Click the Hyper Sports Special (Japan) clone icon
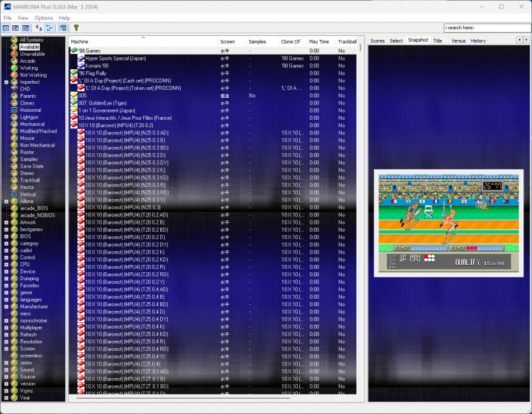Viewport: 532px width, 414px height. tap(81, 58)
